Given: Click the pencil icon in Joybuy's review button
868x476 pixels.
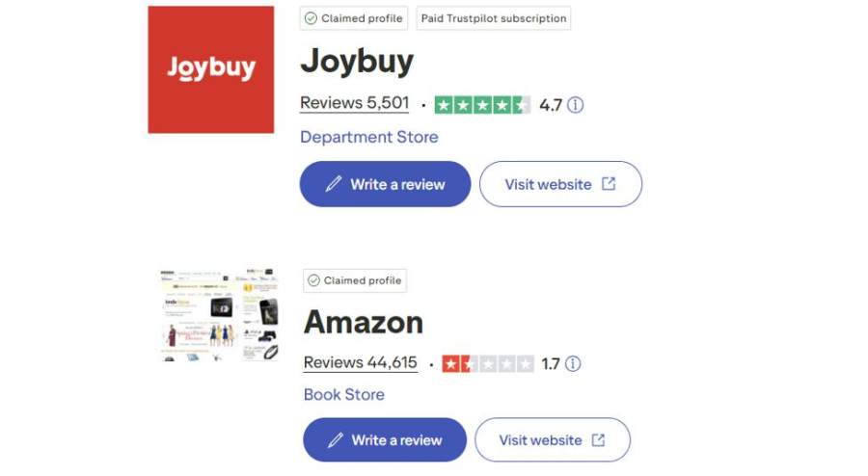Looking at the screenshot, I should (x=334, y=184).
